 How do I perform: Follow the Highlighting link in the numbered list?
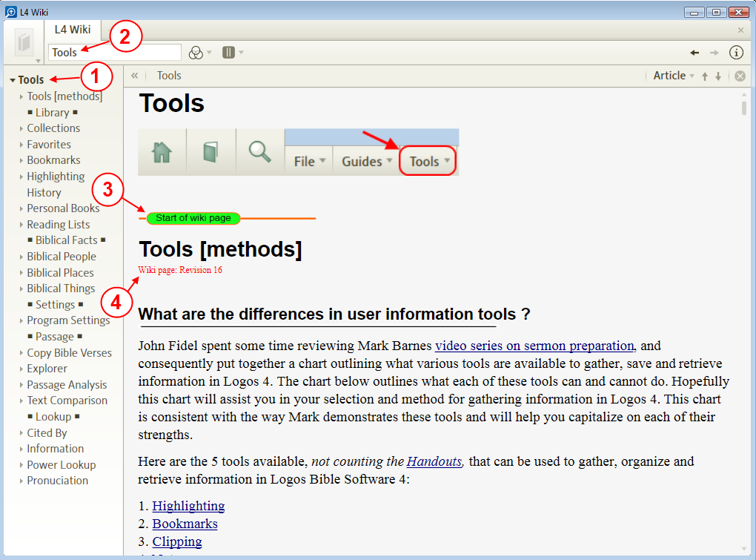[188, 506]
